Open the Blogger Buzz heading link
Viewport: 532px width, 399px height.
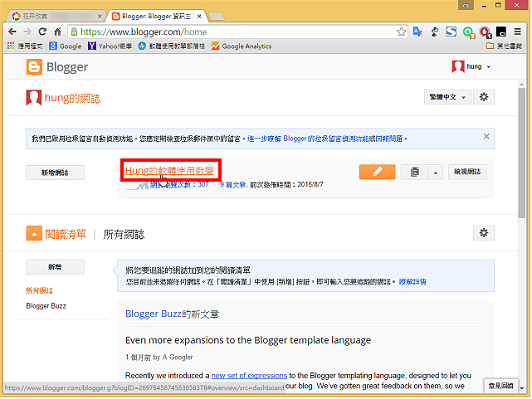(153, 314)
